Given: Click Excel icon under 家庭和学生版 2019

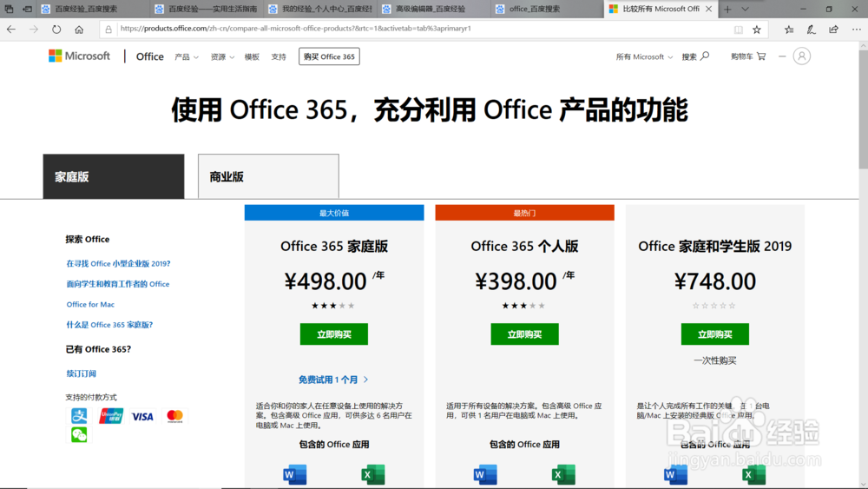Looking at the screenshot, I should point(754,474).
